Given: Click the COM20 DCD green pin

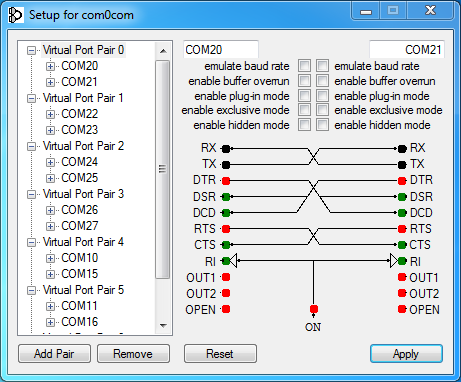Looking at the screenshot, I should pyautogui.click(x=226, y=212).
